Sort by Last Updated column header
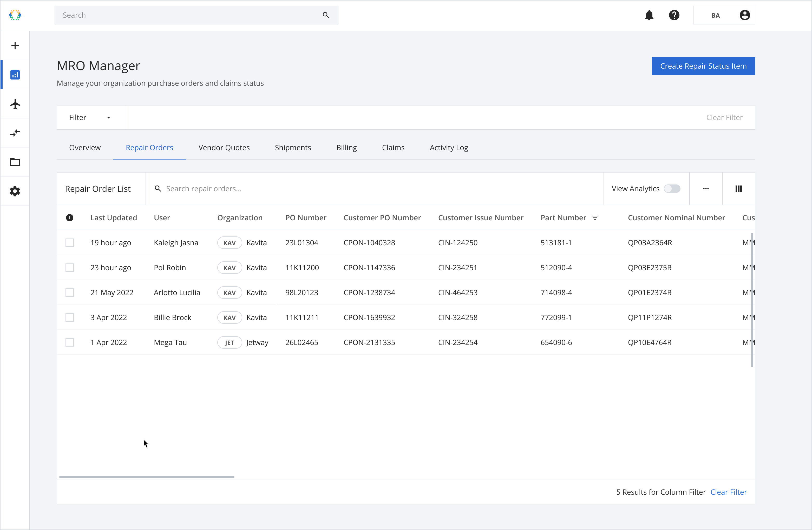The height and width of the screenshot is (530, 812). pos(114,218)
